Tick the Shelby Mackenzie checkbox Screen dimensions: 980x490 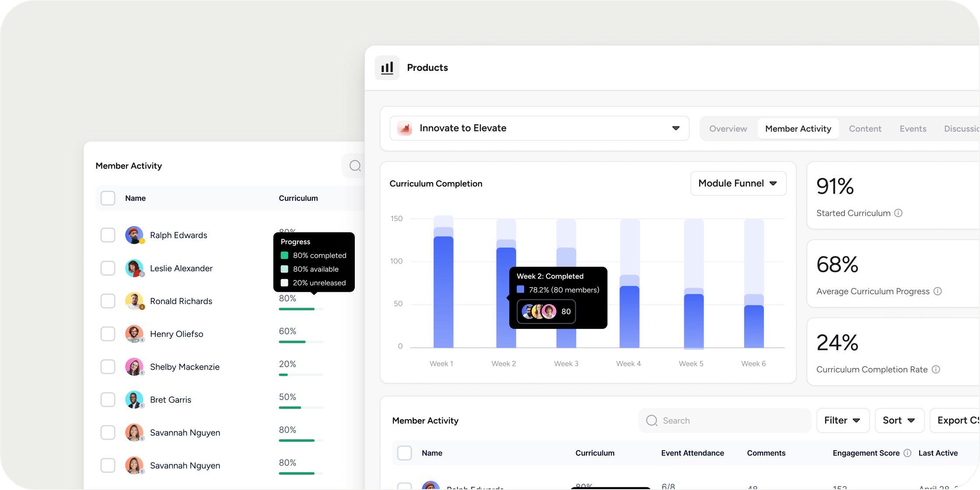point(108,367)
